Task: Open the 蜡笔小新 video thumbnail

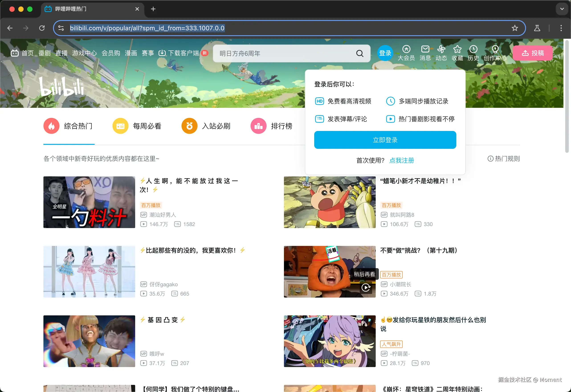Action: tap(329, 202)
